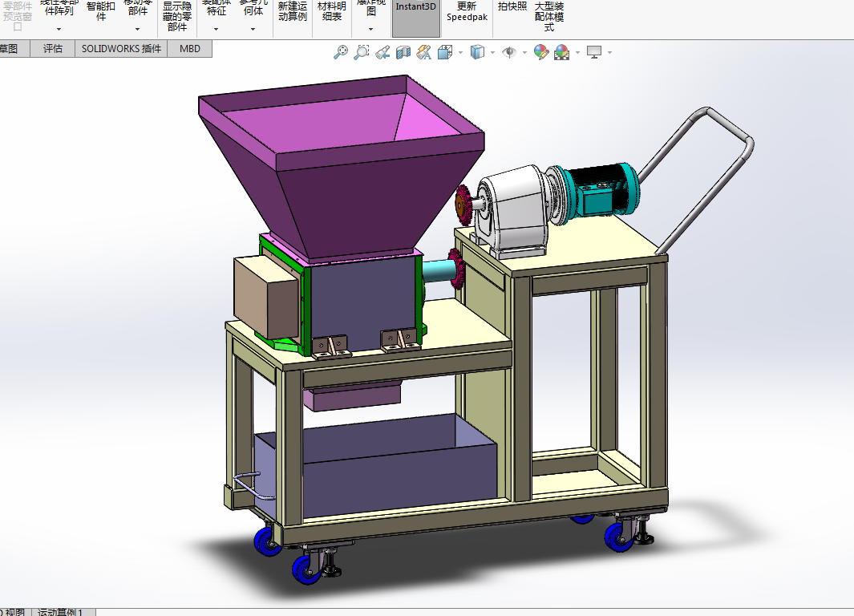Click the 零部件预览窗口 button
Image resolution: width=854 pixels, height=616 pixels.
(x=18, y=16)
